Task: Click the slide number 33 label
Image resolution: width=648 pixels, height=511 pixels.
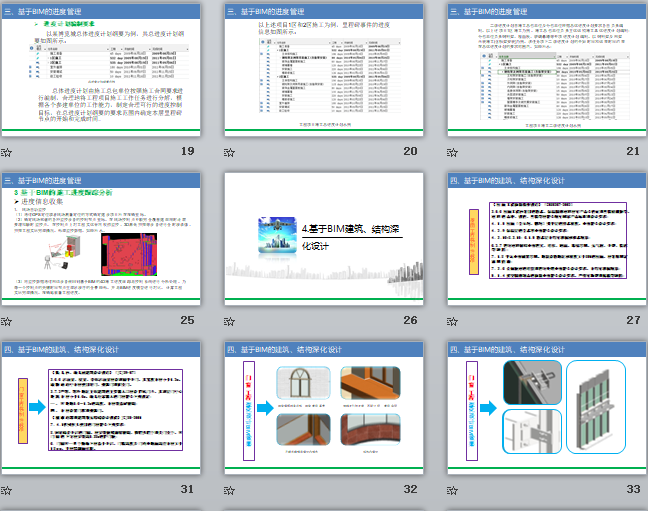Action: [633, 490]
